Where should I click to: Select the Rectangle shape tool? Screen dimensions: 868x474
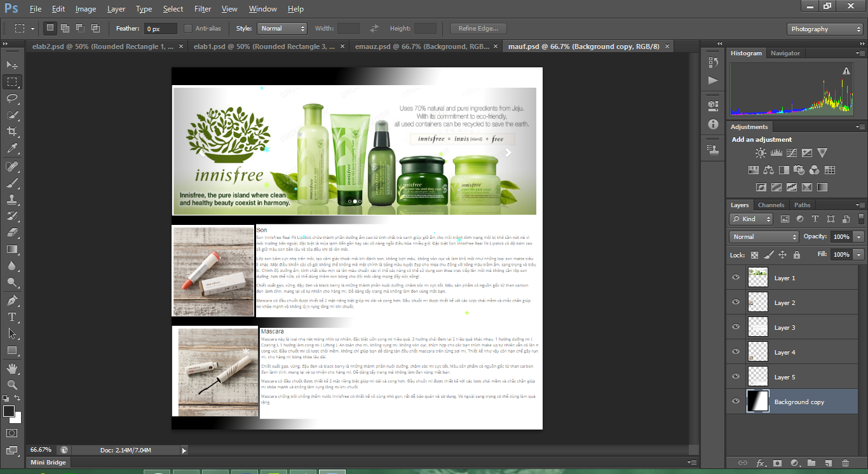point(12,350)
